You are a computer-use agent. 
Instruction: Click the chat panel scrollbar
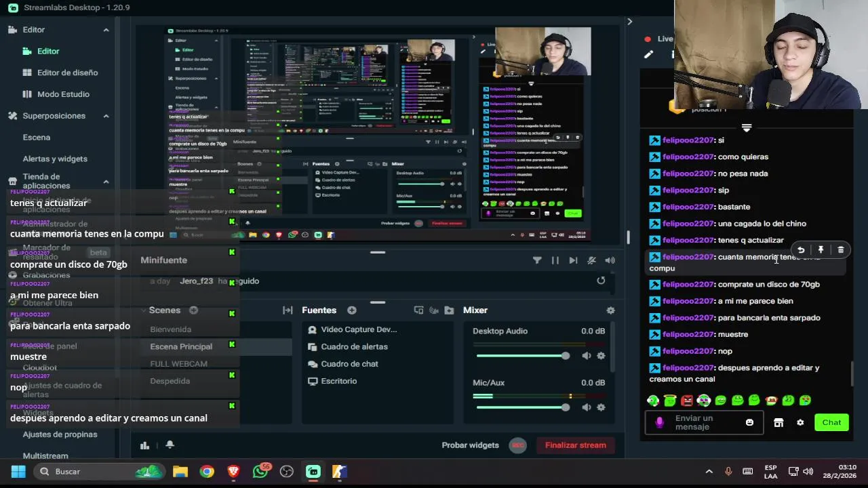tap(852, 374)
